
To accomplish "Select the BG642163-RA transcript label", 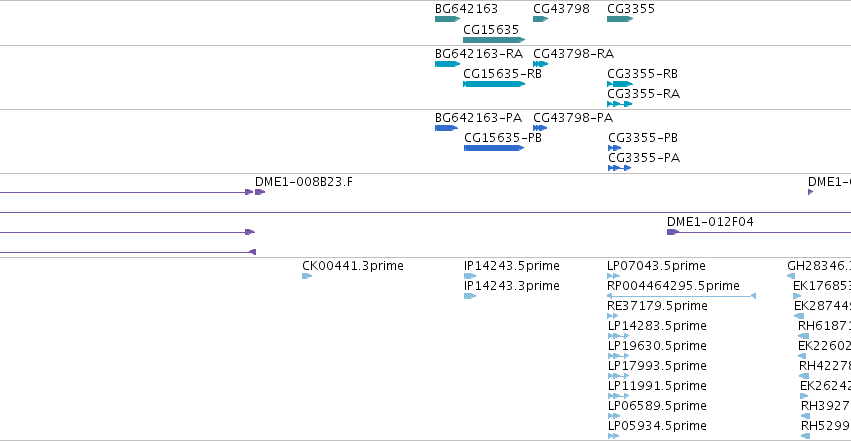I will tap(479, 54).
